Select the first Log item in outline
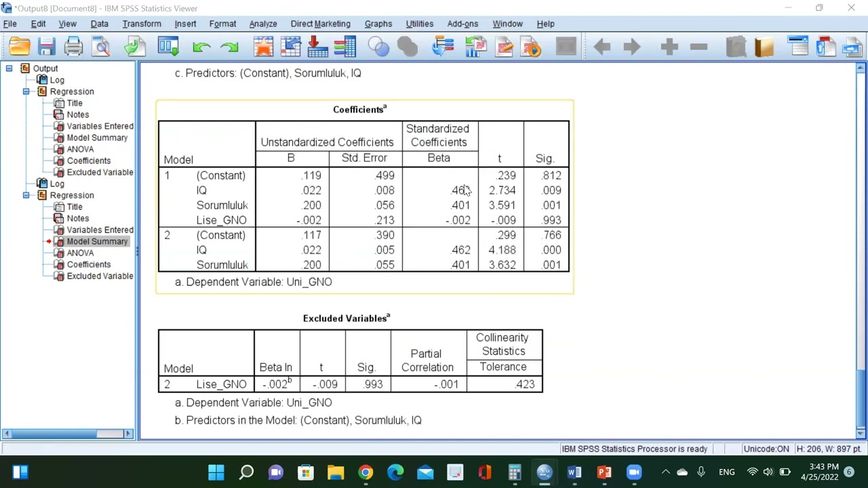This screenshot has width=868, height=488. [x=57, y=80]
